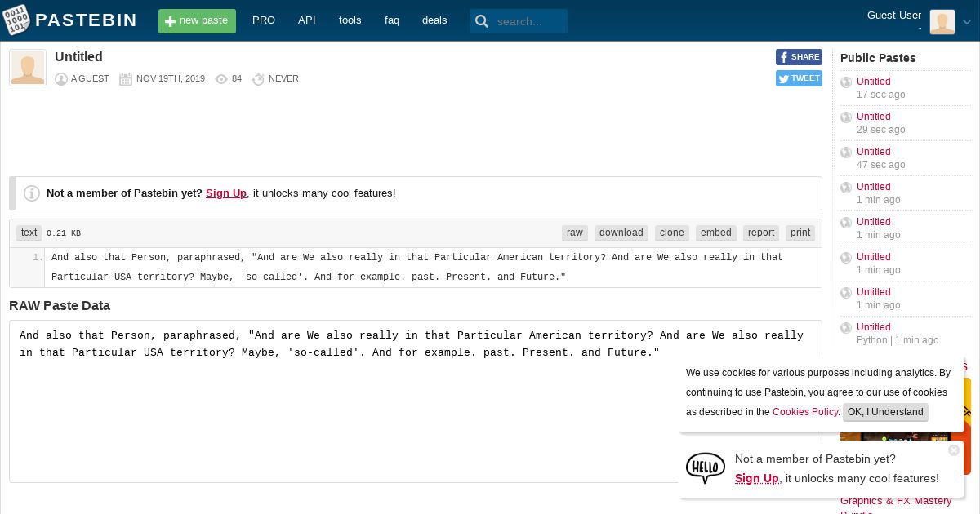The width and height of the screenshot is (980, 514).
Task: Go to the faq page
Action: [392, 20]
